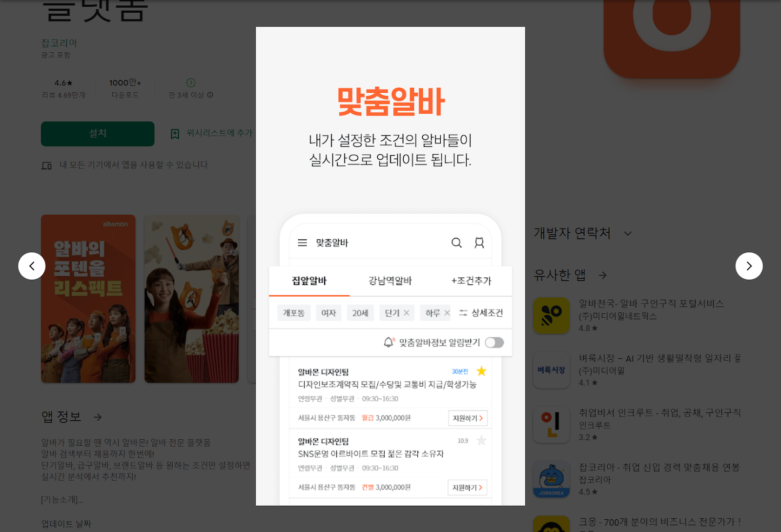Open 잡코리아 blue bird app icon

(x=552, y=480)
